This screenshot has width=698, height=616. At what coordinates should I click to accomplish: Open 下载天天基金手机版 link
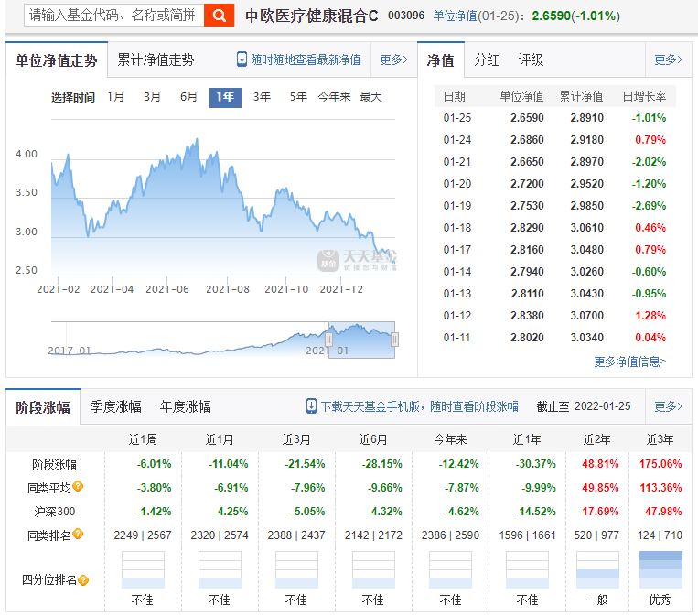coord(420,406)
